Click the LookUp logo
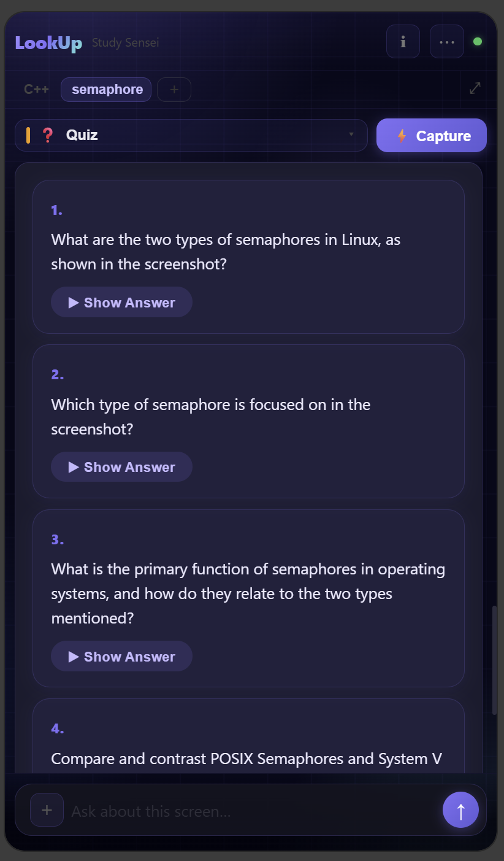The height and width of the screenshot is (861, 504). (x=48, y=43)
